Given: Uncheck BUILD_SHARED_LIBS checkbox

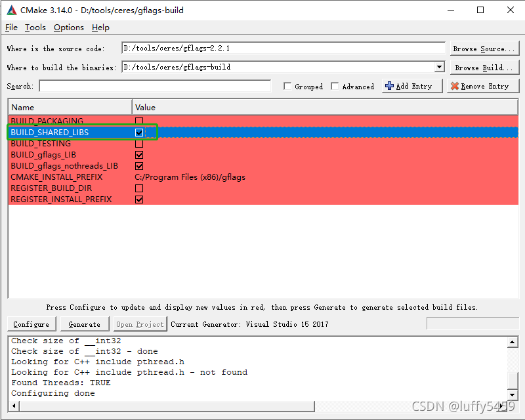Looking at the screenshot, I should point(139,133).
